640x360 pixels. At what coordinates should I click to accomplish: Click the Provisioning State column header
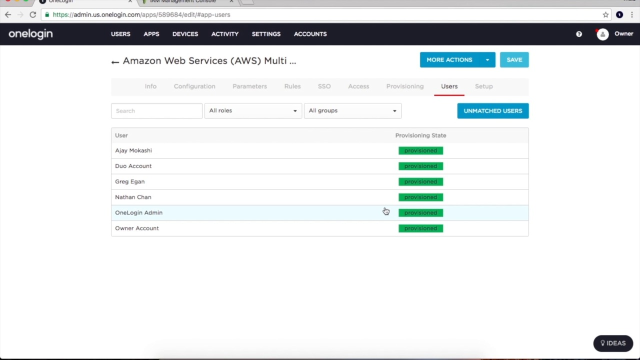[420, 136]
